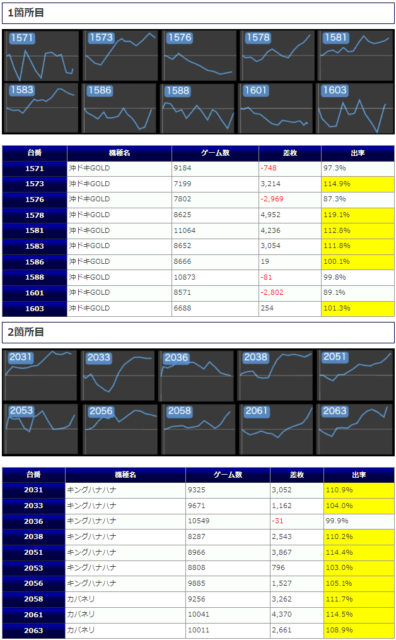This screenshot has width=396, height=640.
Task: Select the 2051 graph thumbnail
Action: [x=356, y=376]
